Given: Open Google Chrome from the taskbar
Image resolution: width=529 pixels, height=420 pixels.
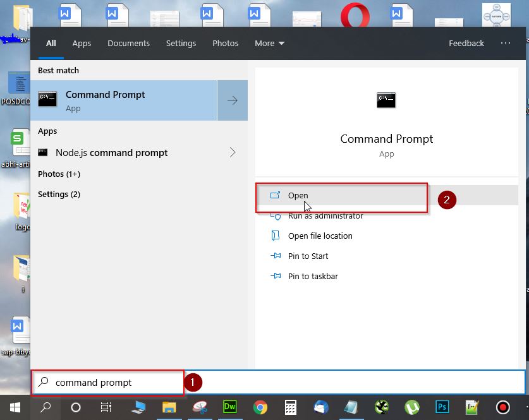Looking at the screenshot, I should click(x=260, y=407).
